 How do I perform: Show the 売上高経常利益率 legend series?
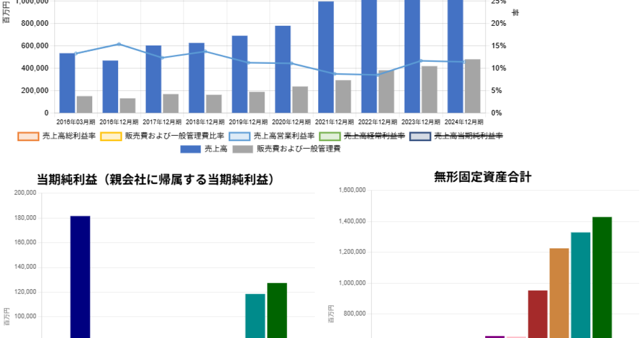(362, 137)
